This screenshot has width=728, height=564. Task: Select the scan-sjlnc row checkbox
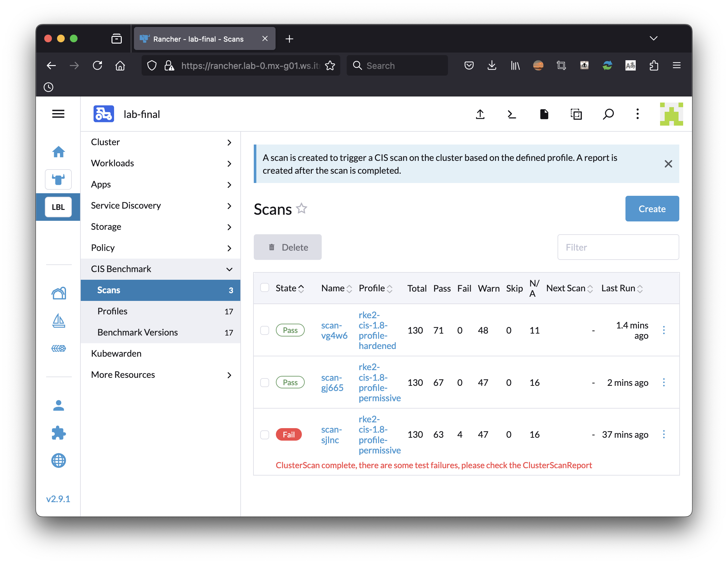[x=265, y=435]
